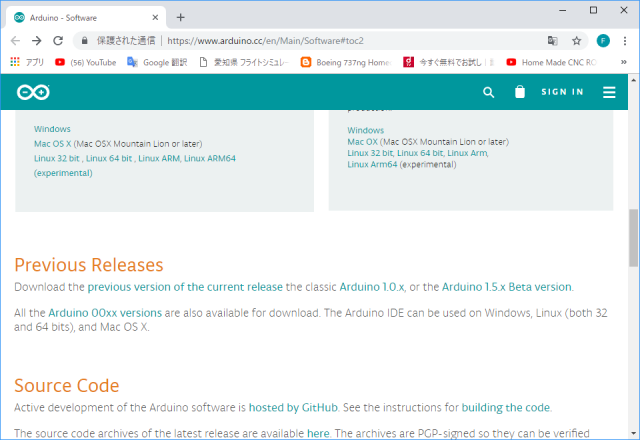The image size is (640, 440).
Task: Open the 今すぐ無料でお試し bookmark
Action: 449,62
